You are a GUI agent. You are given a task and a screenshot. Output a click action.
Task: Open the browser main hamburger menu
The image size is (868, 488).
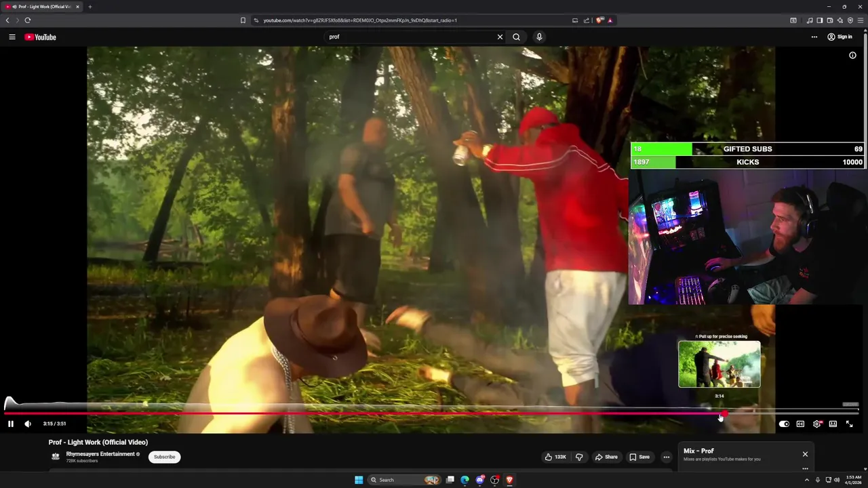pos(861,20)
